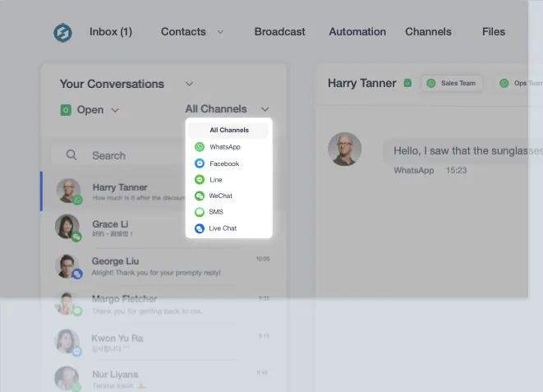The width and height of the screenshot is (543, 392).
Task: Expand the Your Conversations chevron
Action: pos(189,84)
